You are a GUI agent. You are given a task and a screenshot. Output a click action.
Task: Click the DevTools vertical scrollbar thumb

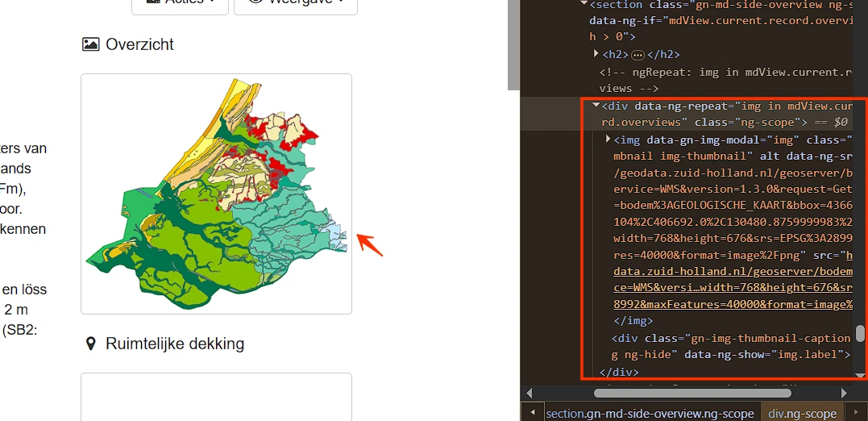[860, 333]
